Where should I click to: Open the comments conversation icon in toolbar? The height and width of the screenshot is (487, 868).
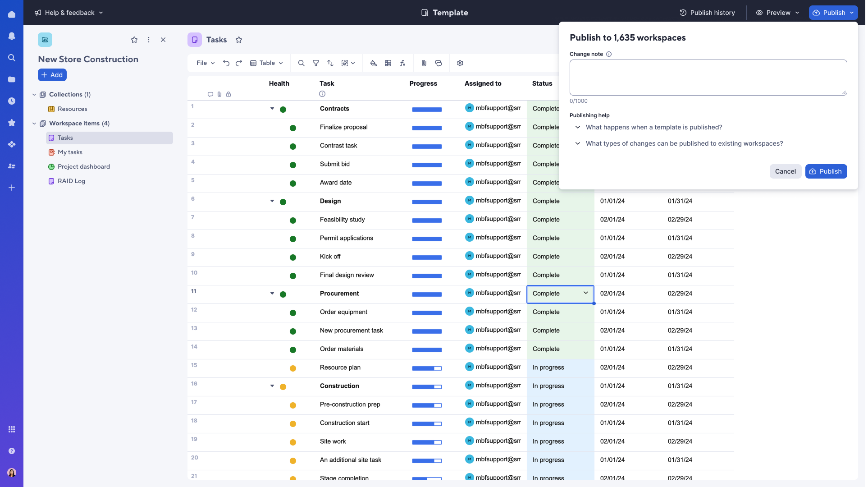(x=439, y=63)
